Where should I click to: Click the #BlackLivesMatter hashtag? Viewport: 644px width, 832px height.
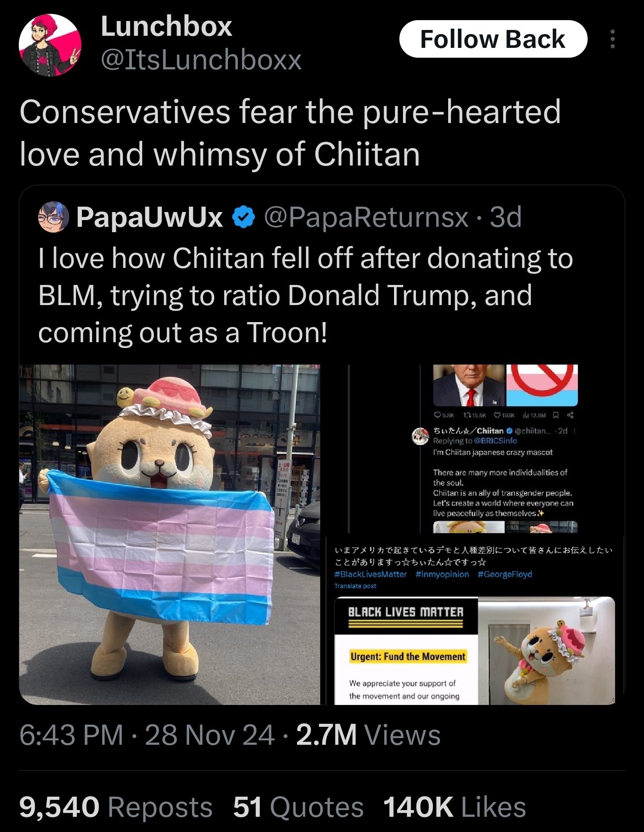point(371,574)
